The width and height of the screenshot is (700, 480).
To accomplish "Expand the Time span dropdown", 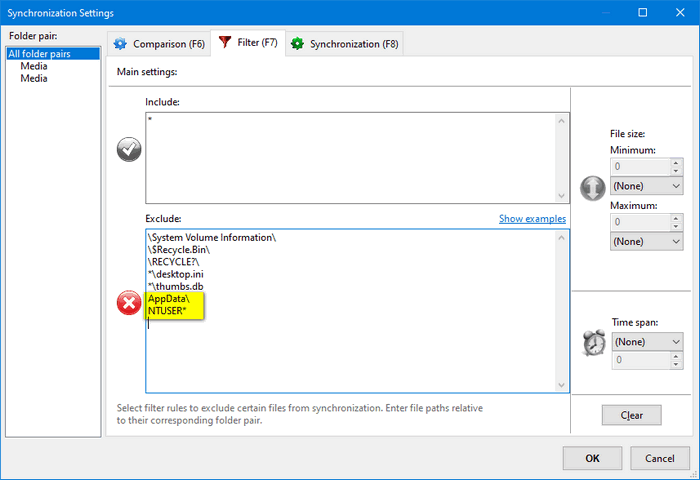I will [x=646, y=342].
